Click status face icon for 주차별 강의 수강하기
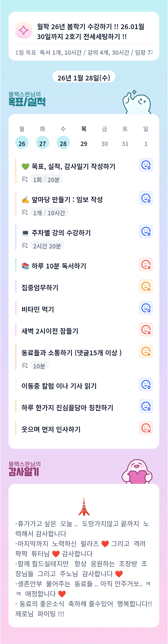The height and width of the screenshot is (644, 168). click(146, 232)
